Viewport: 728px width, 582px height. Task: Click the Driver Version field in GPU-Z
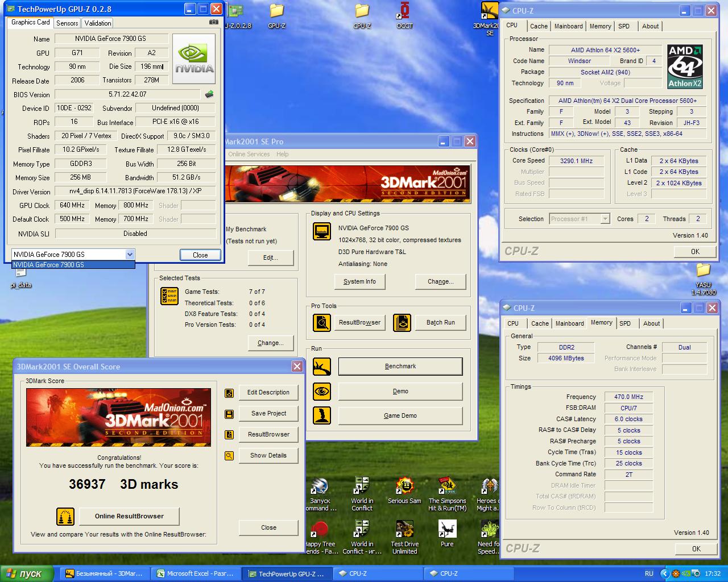coord(135,192)
